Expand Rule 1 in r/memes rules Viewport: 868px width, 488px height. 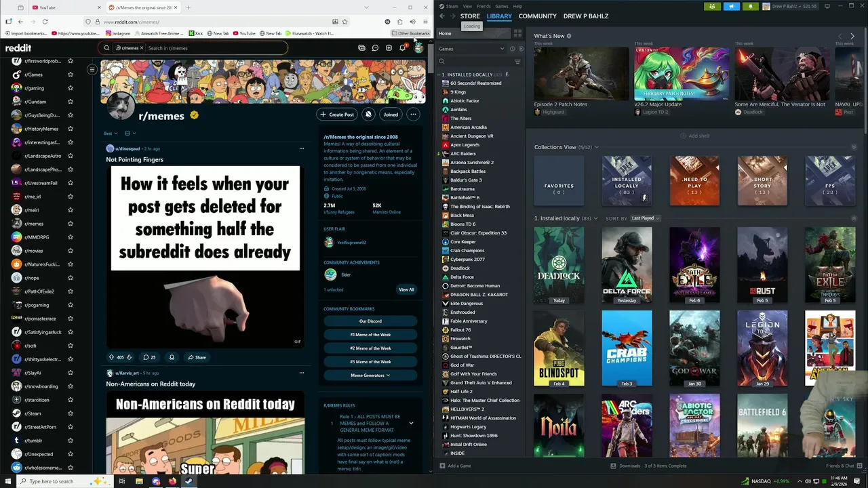411,423
